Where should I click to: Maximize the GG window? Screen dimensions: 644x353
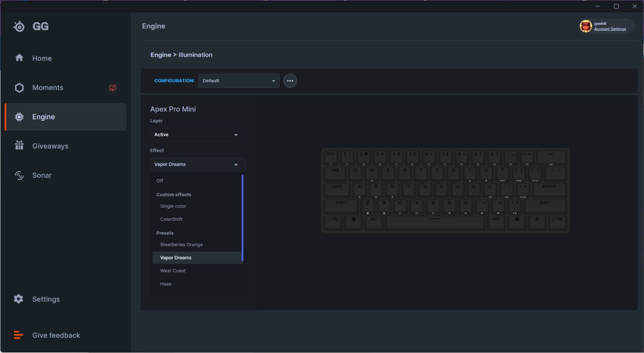click(x=616, y=6)
